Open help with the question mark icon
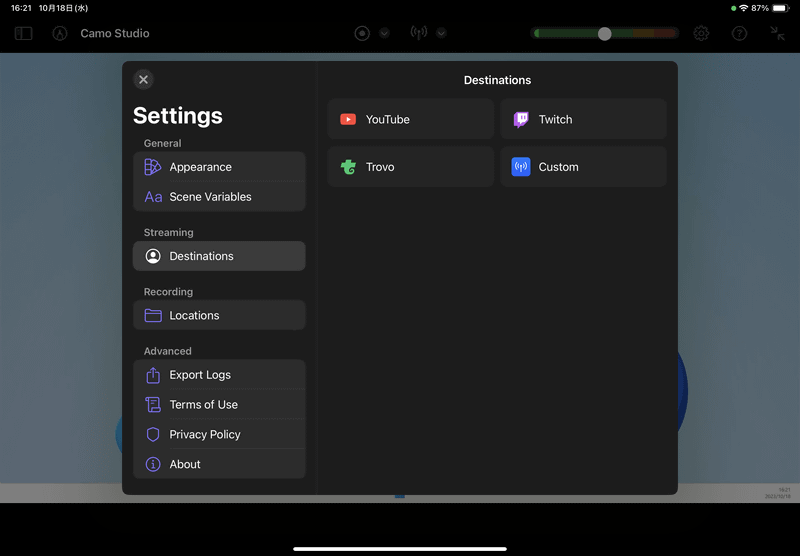Image resolution: width=800 pixels, height=556 pixels. [x=739, y=33]
